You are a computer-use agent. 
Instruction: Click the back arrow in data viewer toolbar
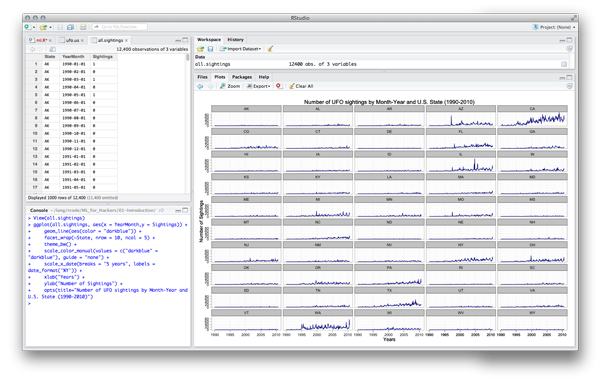pos(32,49)
